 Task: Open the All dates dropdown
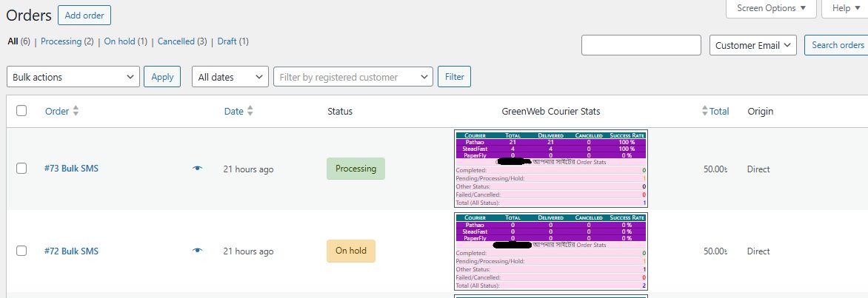coord(230,77)
